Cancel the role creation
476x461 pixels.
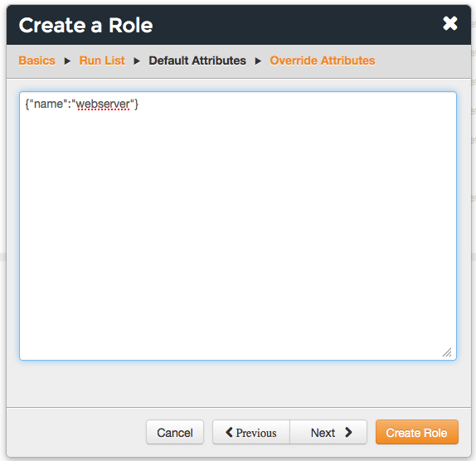coord(175,432)
